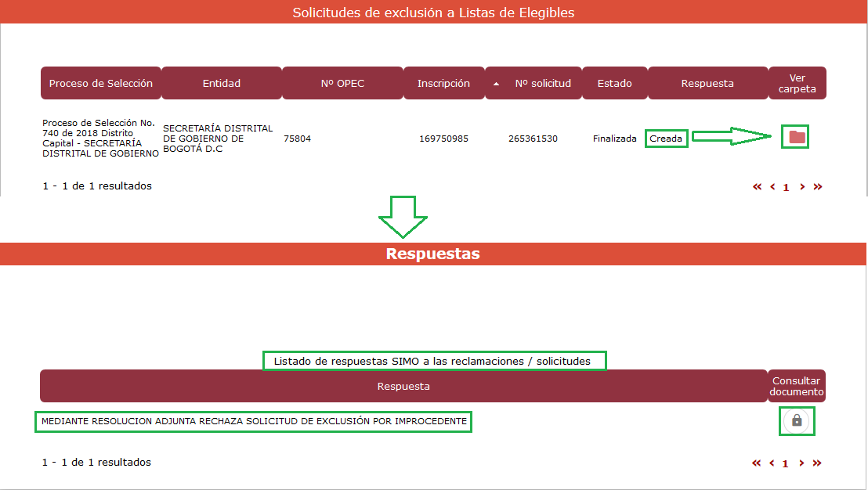Select page 1 in Solicitudes table pagination
Screen dimensions: 868x490
pos(786,187)
